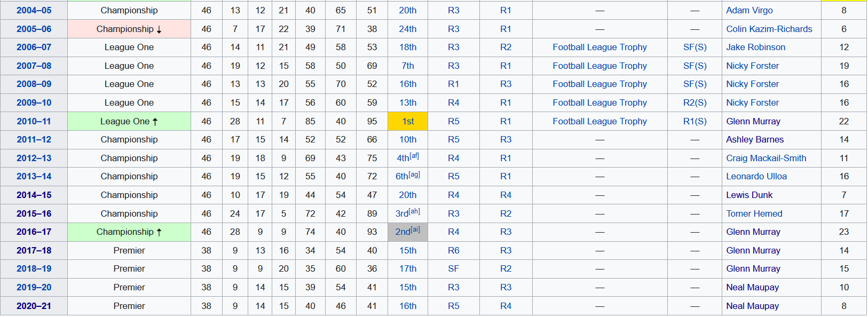Open SF(S) result in 2007–08 row
The height and width of the screenshot is (317, 868).
point(695,66)
